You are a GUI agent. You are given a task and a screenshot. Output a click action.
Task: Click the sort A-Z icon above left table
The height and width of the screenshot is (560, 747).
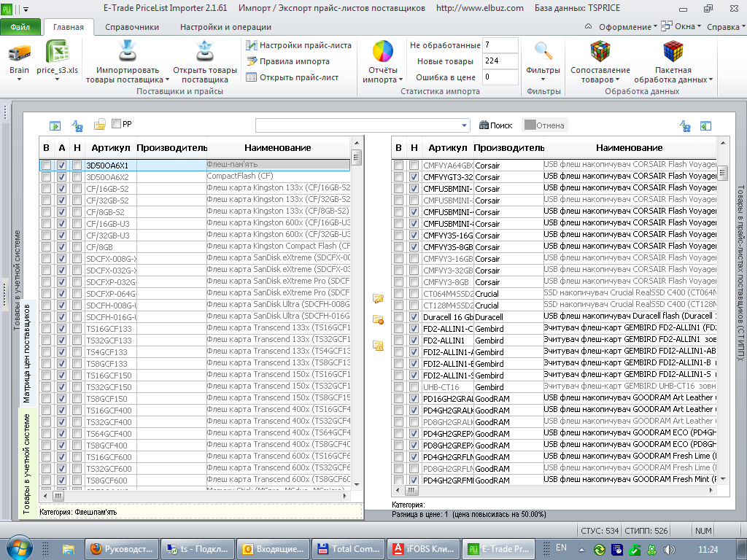77,125
